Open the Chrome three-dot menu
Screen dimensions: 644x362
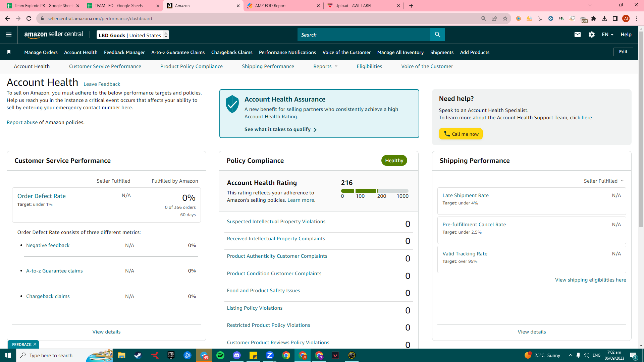coord(637,18)
